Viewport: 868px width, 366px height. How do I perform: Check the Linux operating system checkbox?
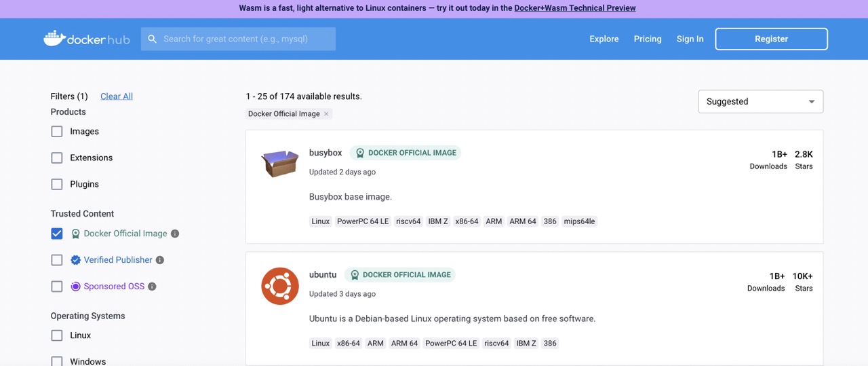[57, 335]
